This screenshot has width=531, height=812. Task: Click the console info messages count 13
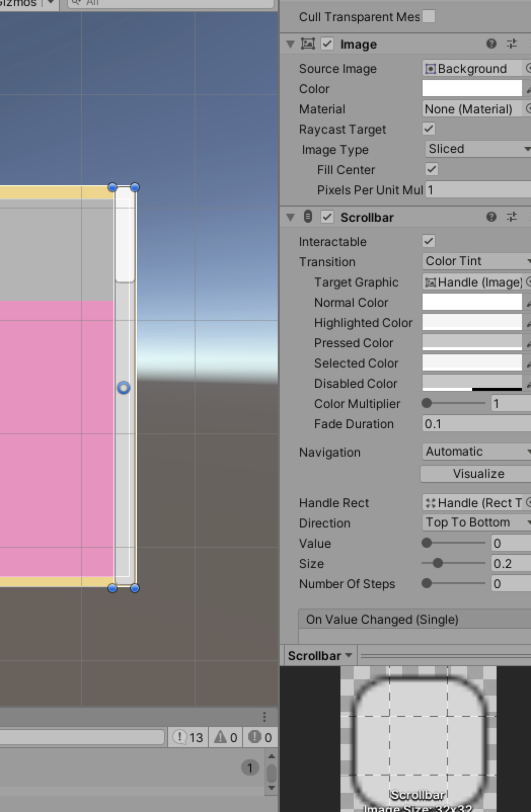tap(188, 737)
